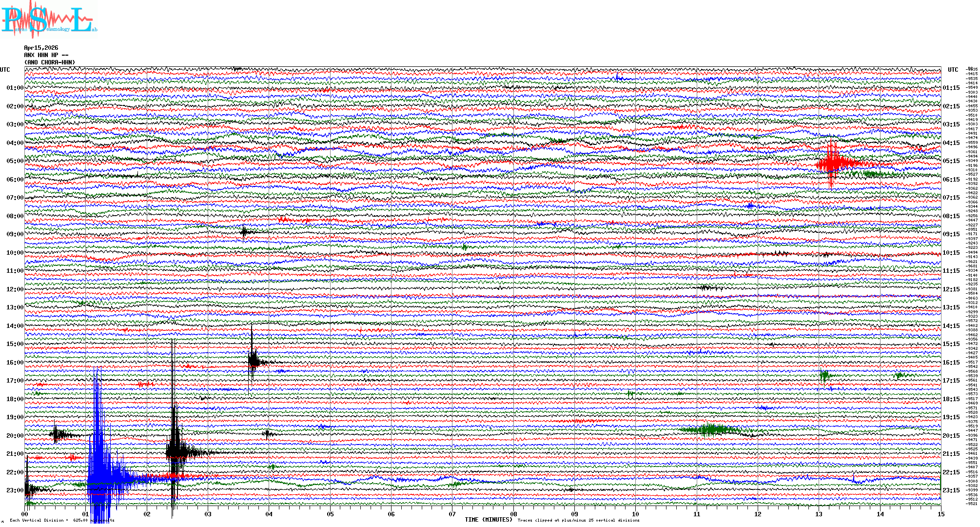Click the 15 minute mark on bottom axis

click(941, 514)
